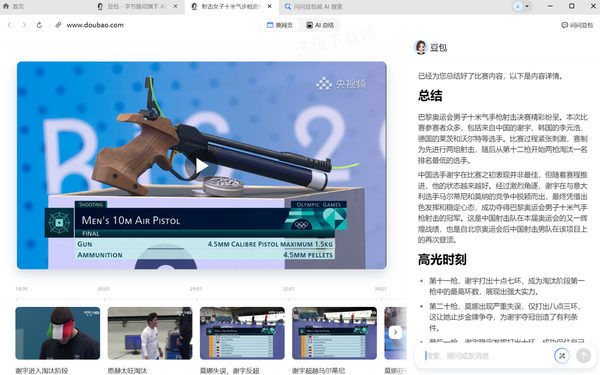Click the www.doubao.com address field
Image resolution: width=600 pixels, height=375 pixels.
click(95, 25)
